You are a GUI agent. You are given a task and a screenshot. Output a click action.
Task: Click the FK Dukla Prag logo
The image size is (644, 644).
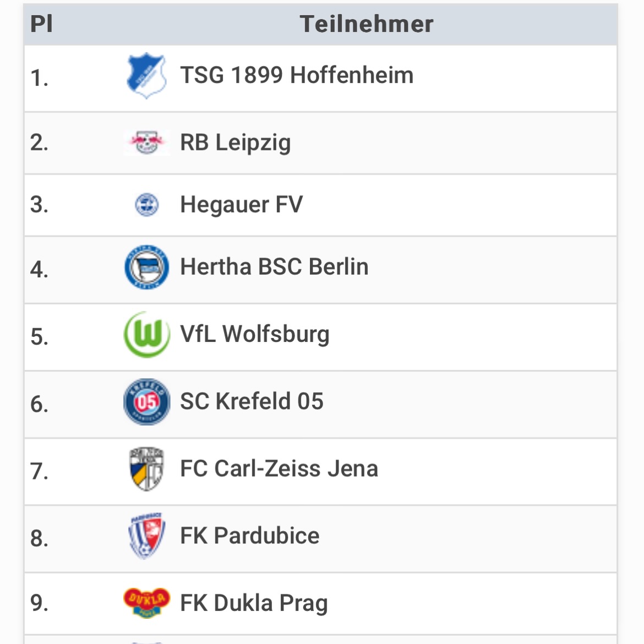[146, 603]
